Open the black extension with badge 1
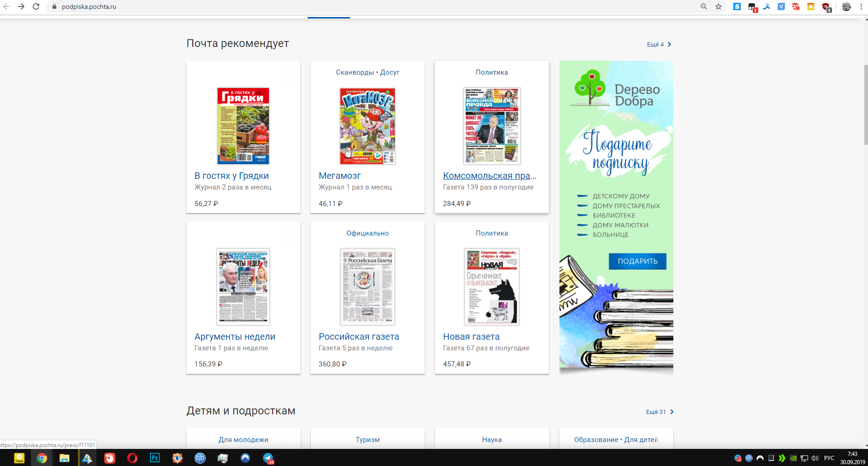The width and height of the screenshot is (868, 466). [752, 7]
